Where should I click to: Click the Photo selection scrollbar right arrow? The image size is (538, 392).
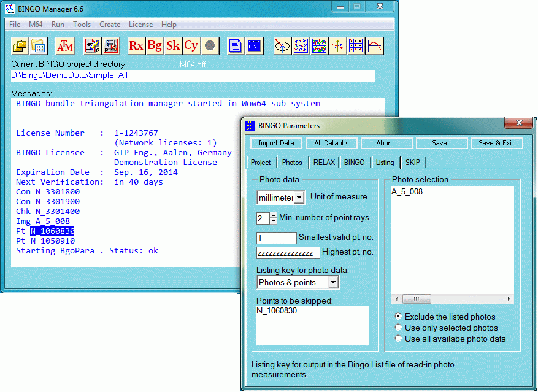pos(509,299)
